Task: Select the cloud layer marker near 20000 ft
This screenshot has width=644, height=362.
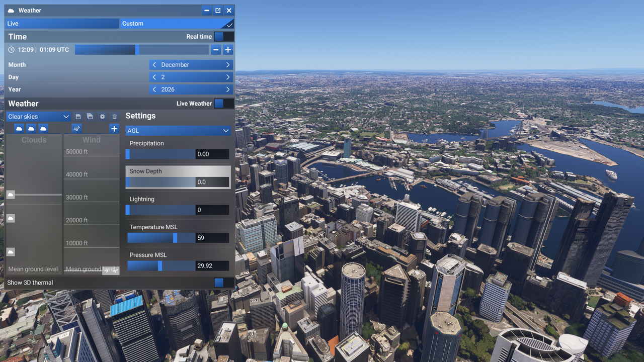Action: (x=11, y=218)
